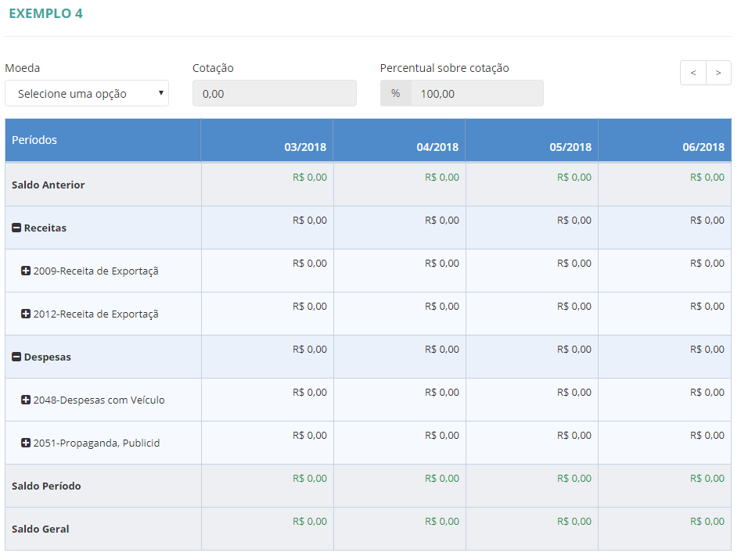The image size is (741, 560).
Task: Click the EXEMPLO 4 heading
Action: click(45, 14)
